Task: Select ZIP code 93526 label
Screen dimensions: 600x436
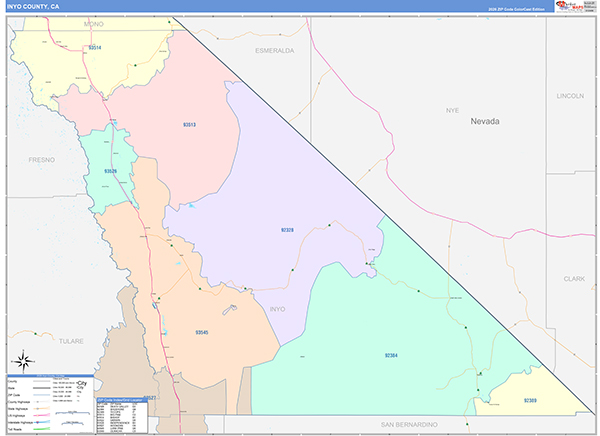Action: coord(110,171)
